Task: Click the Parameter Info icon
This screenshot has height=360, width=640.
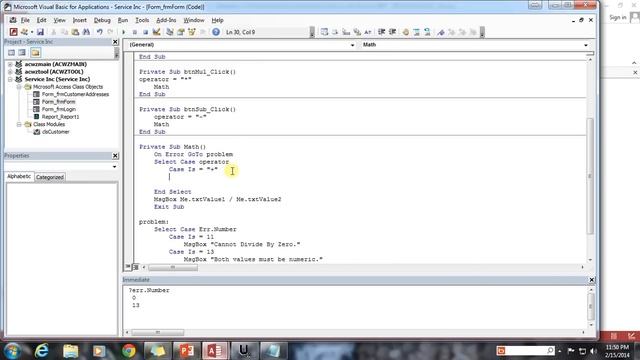Action: [x=357, y=32]
